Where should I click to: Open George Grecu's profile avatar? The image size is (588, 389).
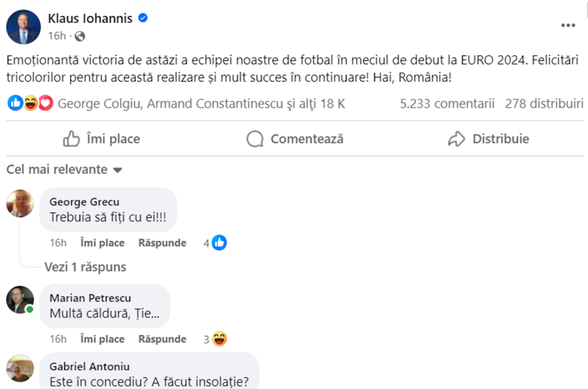pyautogui.click(x=20, y=204)
